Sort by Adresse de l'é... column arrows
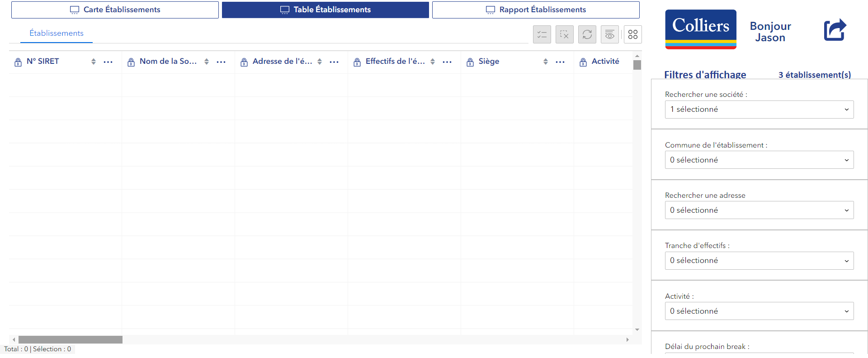The image size is (868, 358). [320, 62]
